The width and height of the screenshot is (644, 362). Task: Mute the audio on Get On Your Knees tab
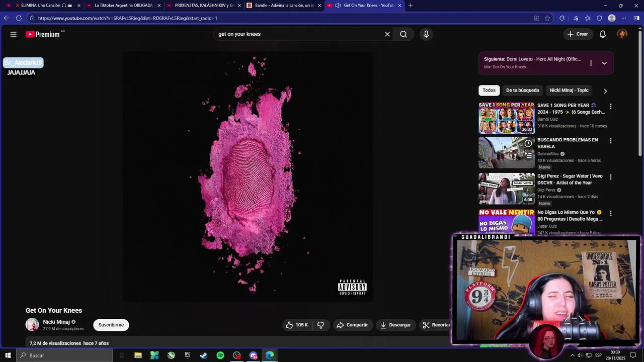click(x=338, y=6)
